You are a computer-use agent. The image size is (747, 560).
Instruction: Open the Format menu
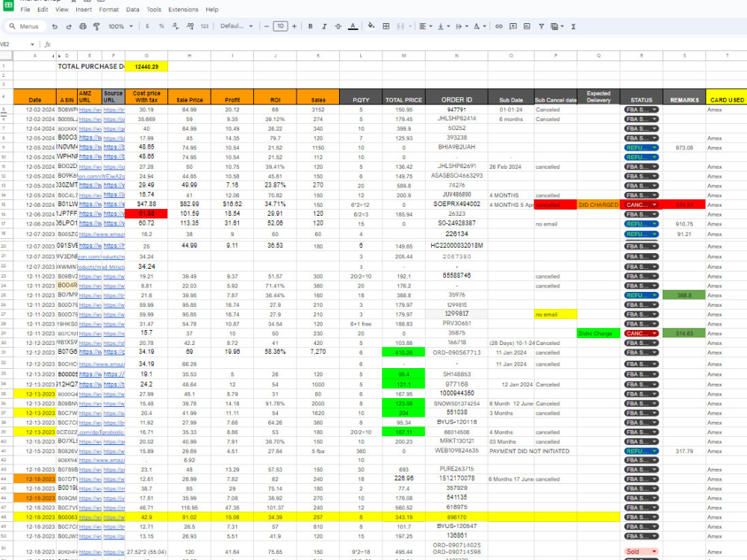pos(109,10)
